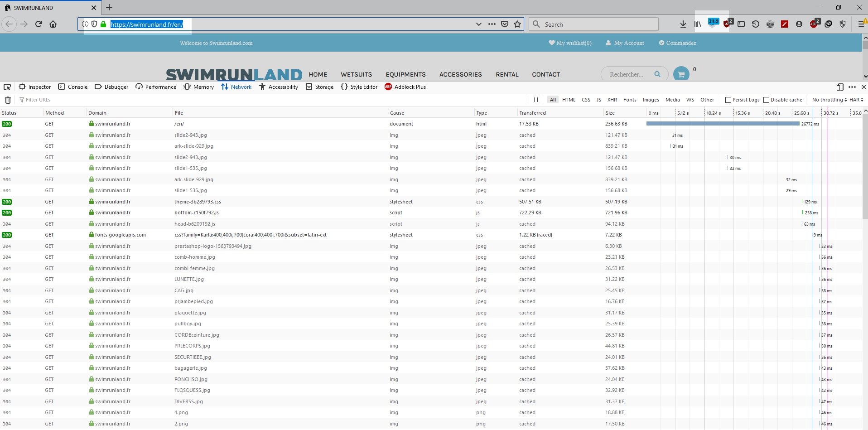Pick an element from the page
Viewport: 868px width, 430px height.
(x=7, y=87)
